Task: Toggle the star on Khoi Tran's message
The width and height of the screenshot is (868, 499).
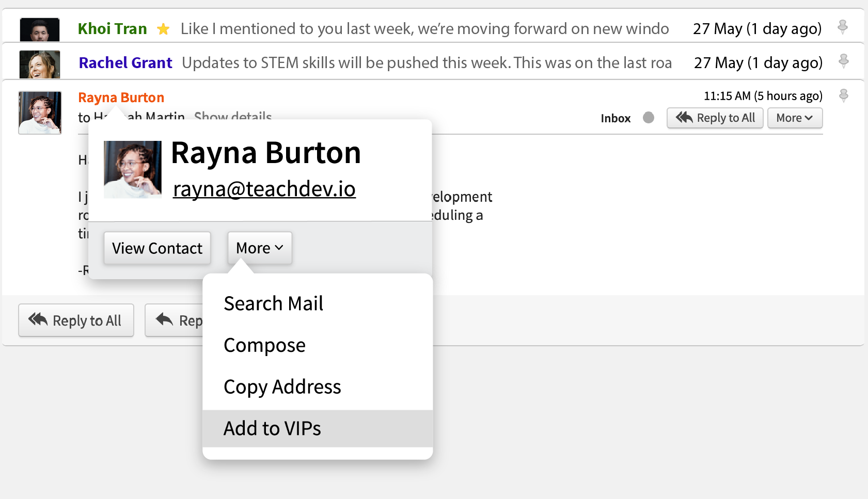Action: [163, 29]
